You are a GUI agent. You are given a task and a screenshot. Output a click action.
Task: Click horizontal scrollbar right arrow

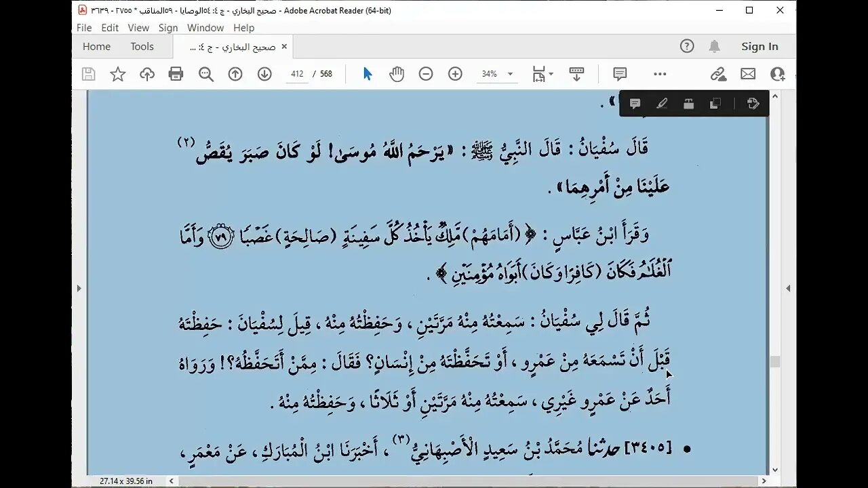tap(764, 481)
